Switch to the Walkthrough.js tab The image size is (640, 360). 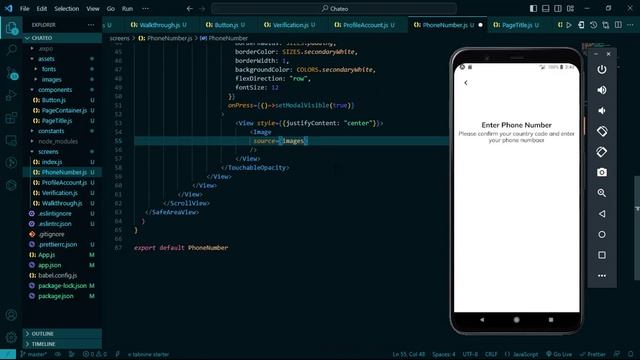pyautogui.click(x=158, y=25)
